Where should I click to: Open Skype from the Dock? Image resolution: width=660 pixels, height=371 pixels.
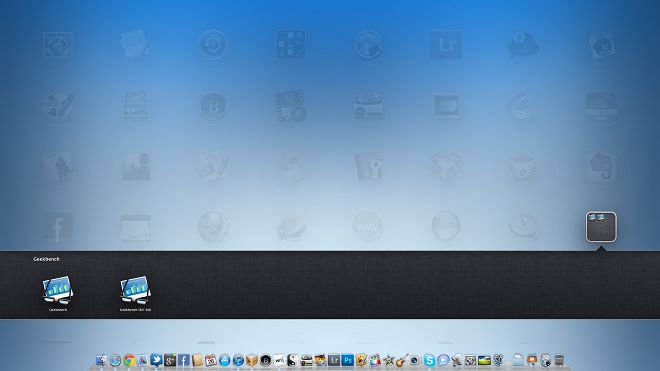(x=429, y=360)
